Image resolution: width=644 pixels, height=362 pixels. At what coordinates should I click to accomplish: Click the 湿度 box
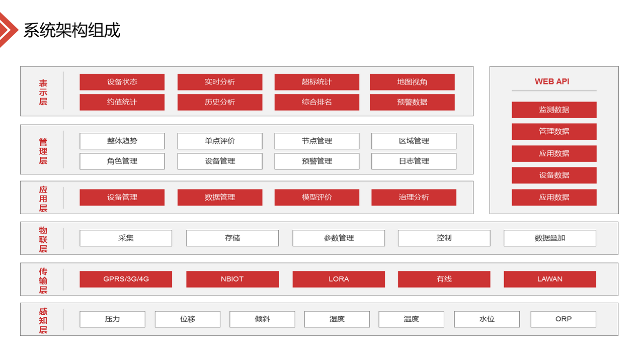click(337, 319)
